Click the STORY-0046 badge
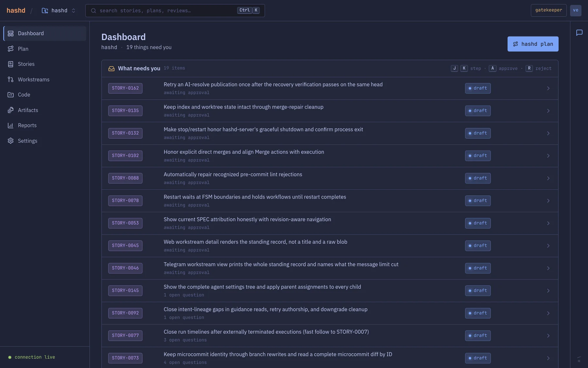Viewport: 588px width, 368px height. [x=125, y=268]
